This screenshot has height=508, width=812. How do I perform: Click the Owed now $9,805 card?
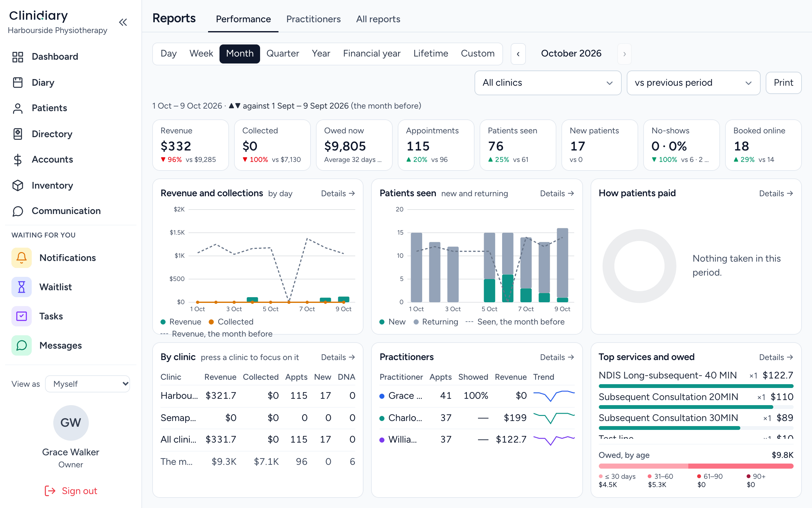coord(354,145)
